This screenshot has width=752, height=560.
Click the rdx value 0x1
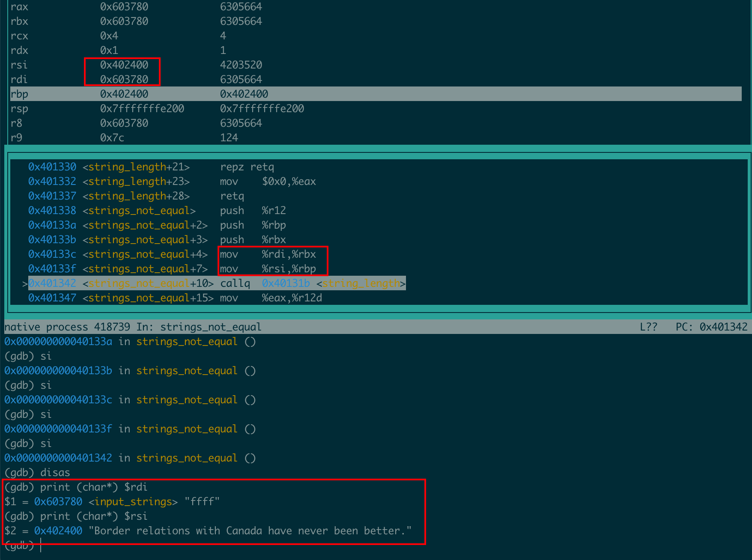[109, 51]
